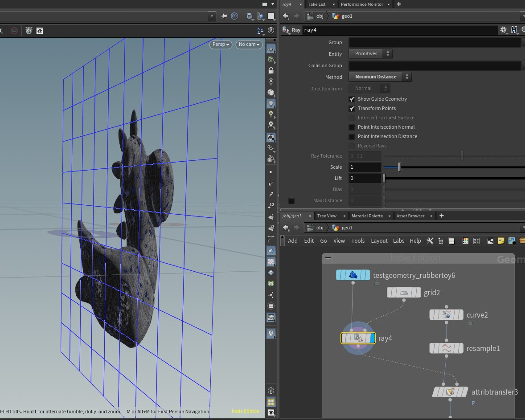Screen dimensions: 525x420
Task: Select the testgeometry_rubbertoy6 node
Action: [x=353, y=275]
